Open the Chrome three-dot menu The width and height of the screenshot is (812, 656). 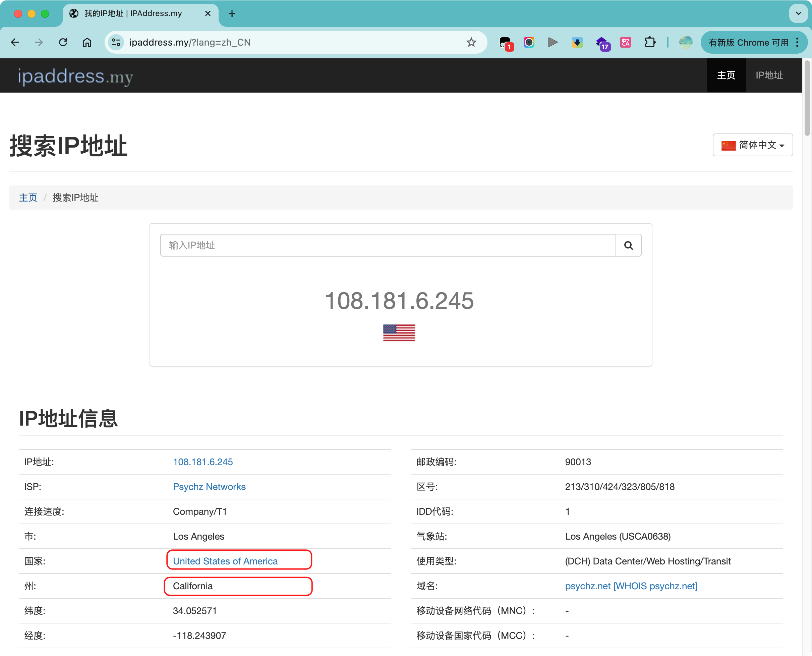797,42
